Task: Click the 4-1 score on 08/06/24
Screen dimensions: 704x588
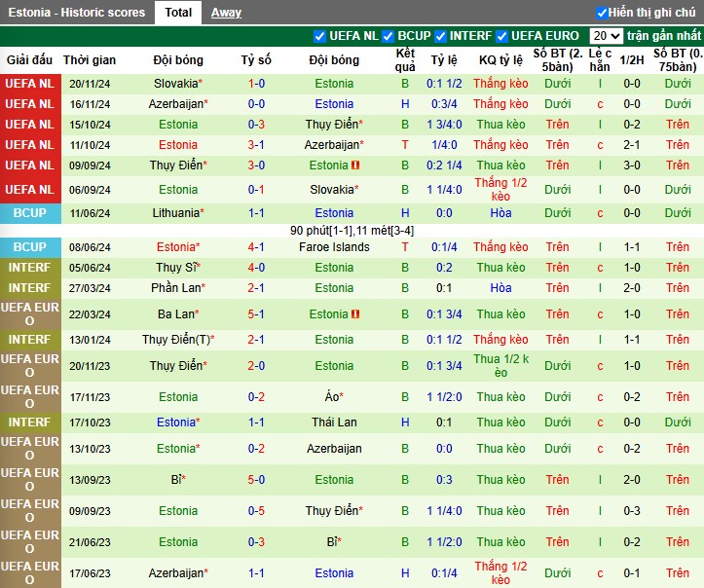Action: pyautogui.click(x=256, y=247)
